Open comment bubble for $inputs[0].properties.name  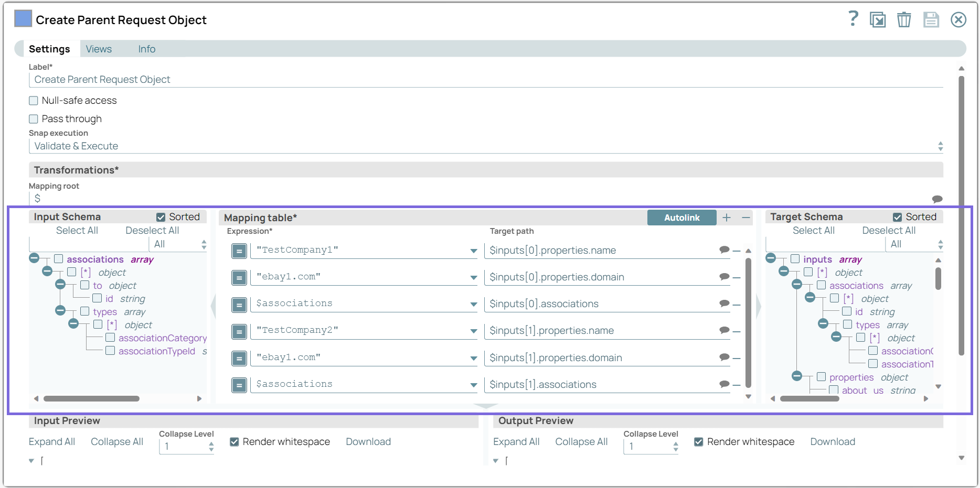click(x=725, y=250)
